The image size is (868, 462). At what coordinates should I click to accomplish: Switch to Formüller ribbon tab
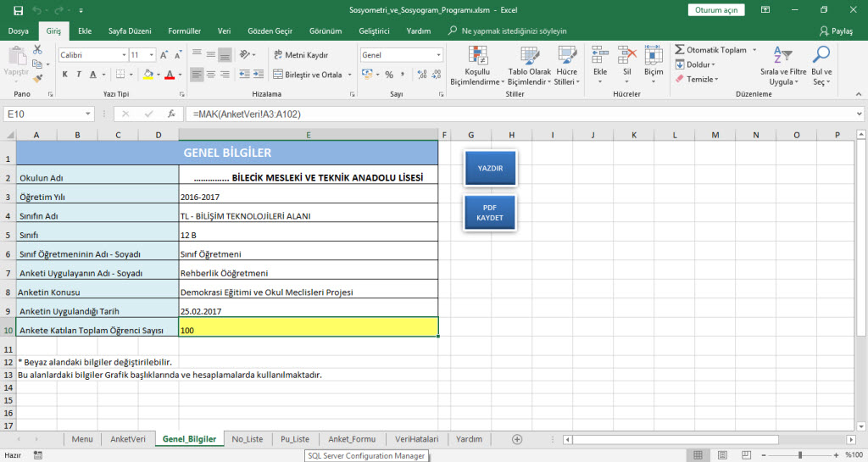tap(184, 31)
